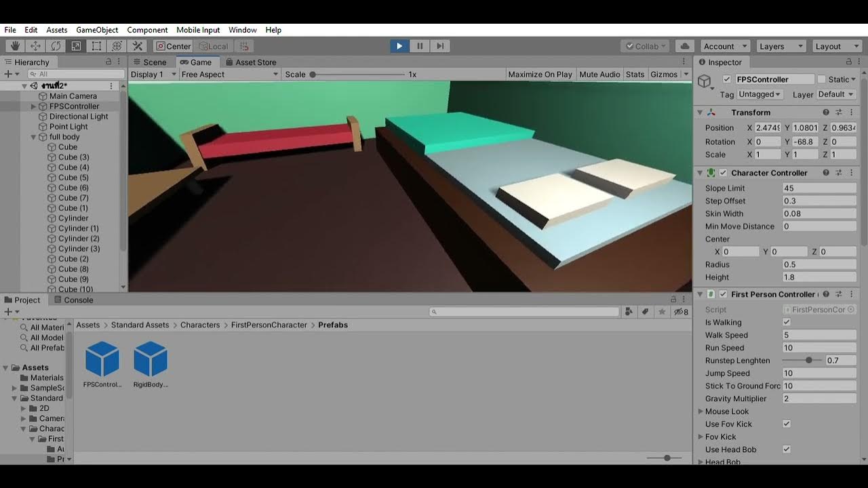Viewport: 868px width, 488px height.
Task: Pause the game with Pause button
Action: [x=420, y=46]
